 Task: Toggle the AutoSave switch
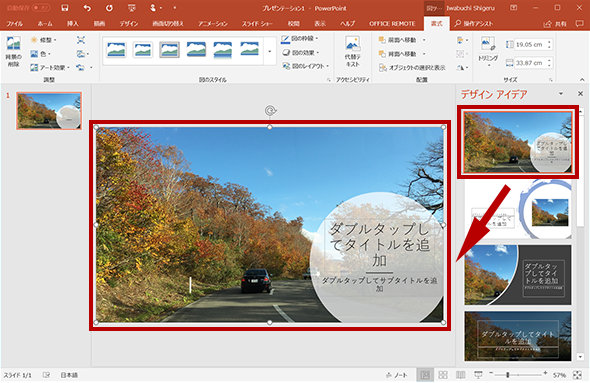point(41,8)
